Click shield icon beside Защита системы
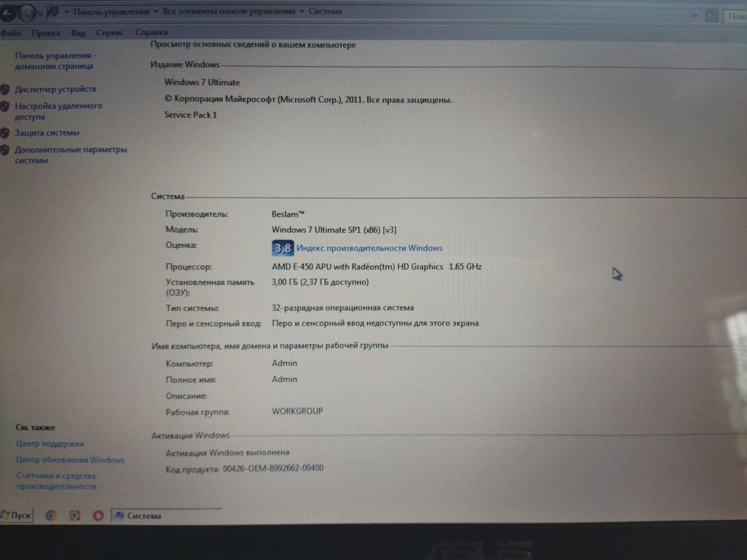This screenshot has width=747, height=560. (x=5, y=133)
